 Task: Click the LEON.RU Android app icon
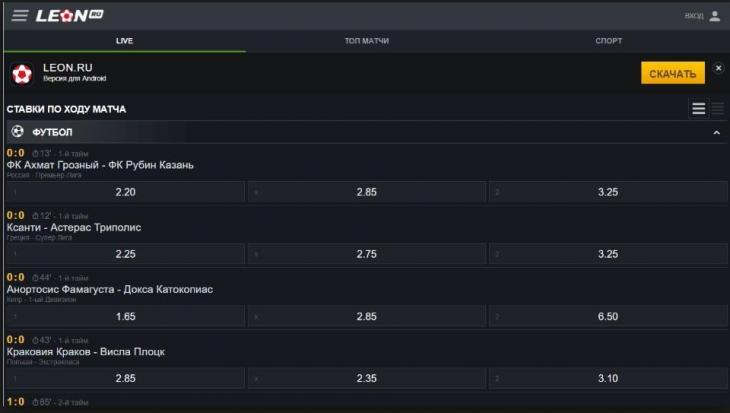point(22,73)
